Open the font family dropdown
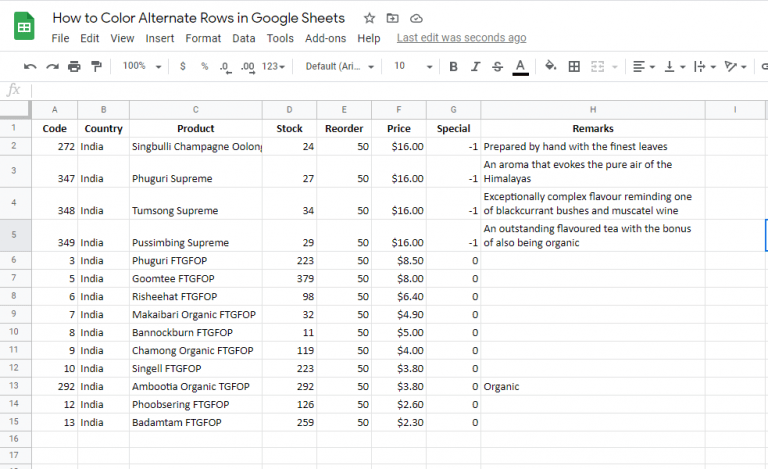Viewport: 768px width, 469px height. (x=339, y=66)
